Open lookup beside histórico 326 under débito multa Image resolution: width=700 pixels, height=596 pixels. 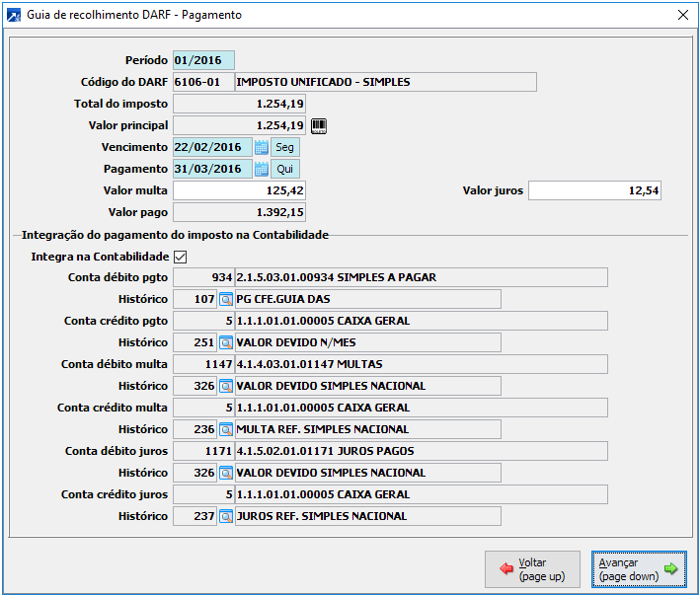point(226,386)
